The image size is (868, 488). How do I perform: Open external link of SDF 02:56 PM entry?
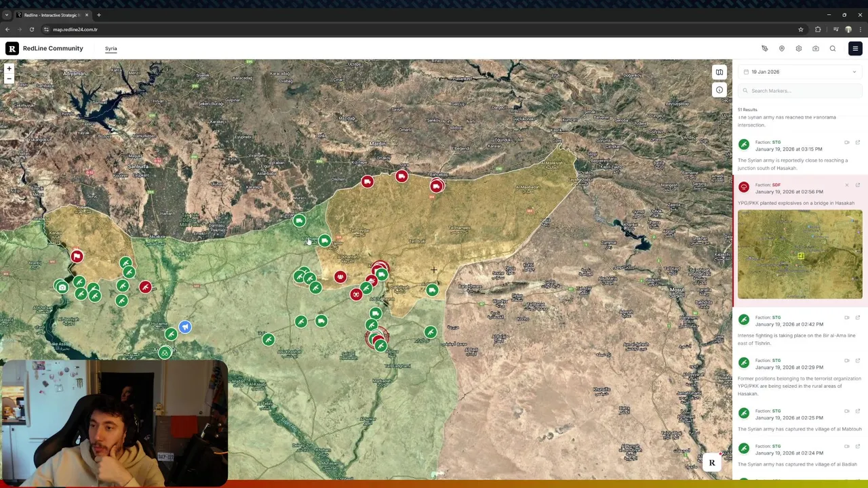pos(858,185)
